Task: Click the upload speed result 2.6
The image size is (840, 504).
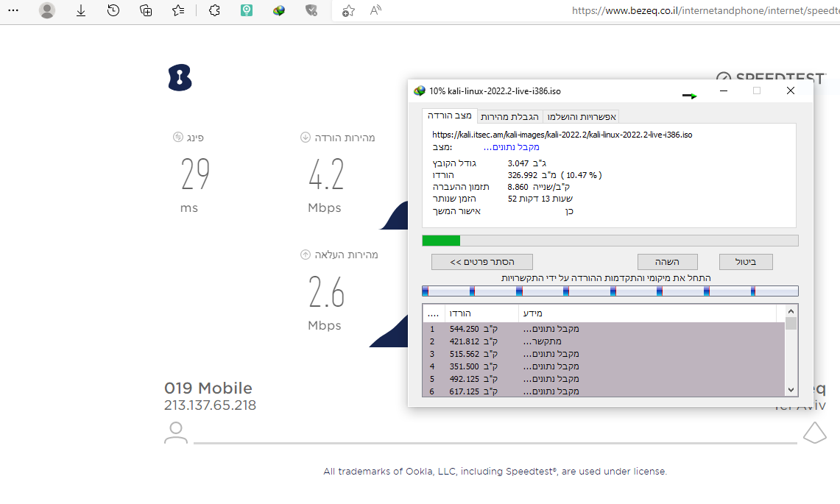Action: (x=326, y=292)
